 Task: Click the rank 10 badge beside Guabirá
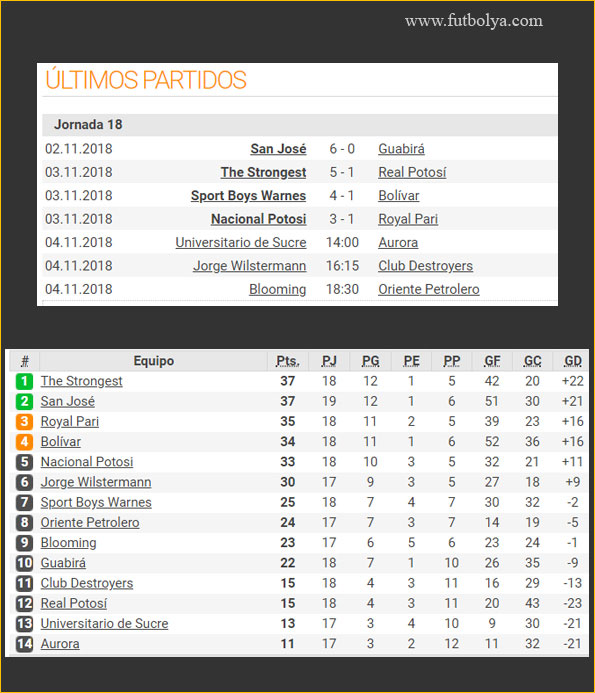pyautogui.click(x=24, y=563)
